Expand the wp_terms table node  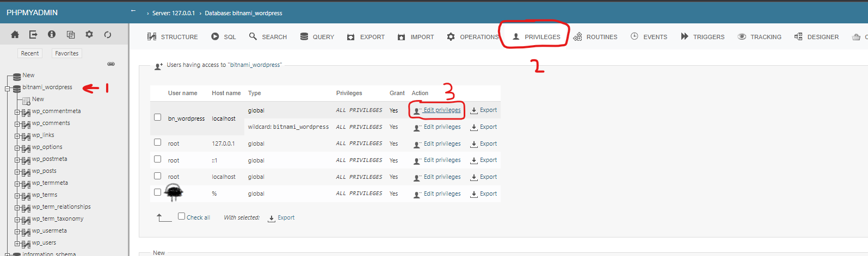(x=17, y=196)
